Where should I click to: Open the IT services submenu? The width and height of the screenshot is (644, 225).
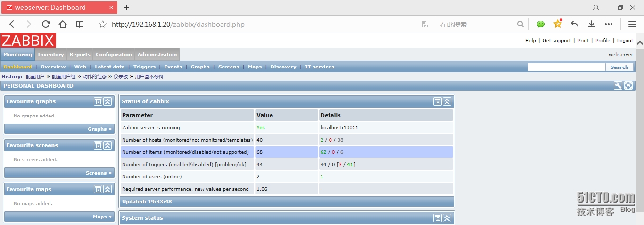point(320,67)
